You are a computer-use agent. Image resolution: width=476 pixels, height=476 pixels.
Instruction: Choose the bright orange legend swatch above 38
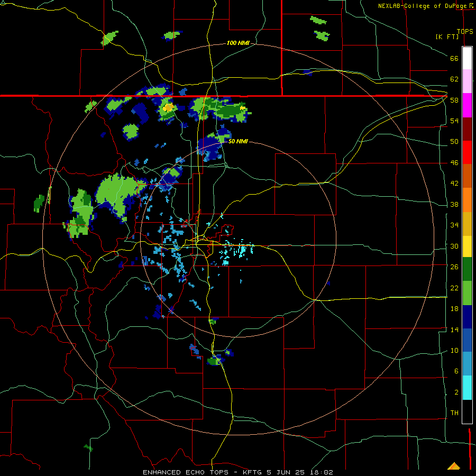pyautogui.click(x=467, y=200)
